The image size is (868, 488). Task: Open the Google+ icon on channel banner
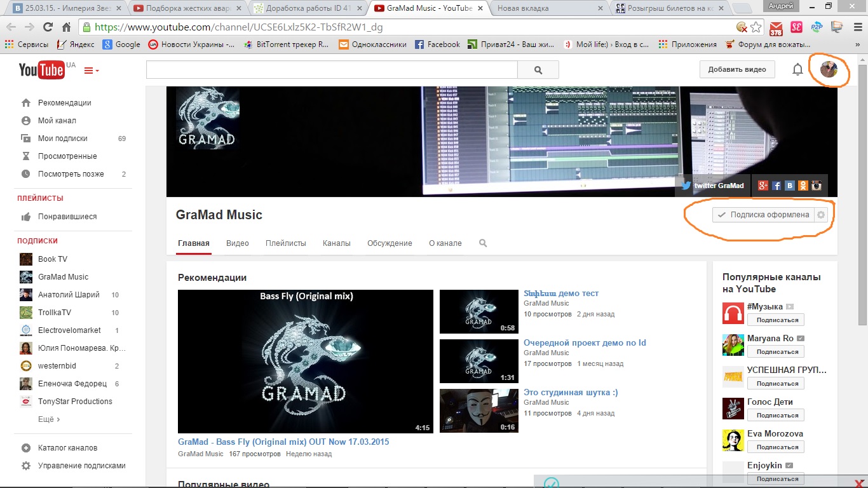coord(763,186)
